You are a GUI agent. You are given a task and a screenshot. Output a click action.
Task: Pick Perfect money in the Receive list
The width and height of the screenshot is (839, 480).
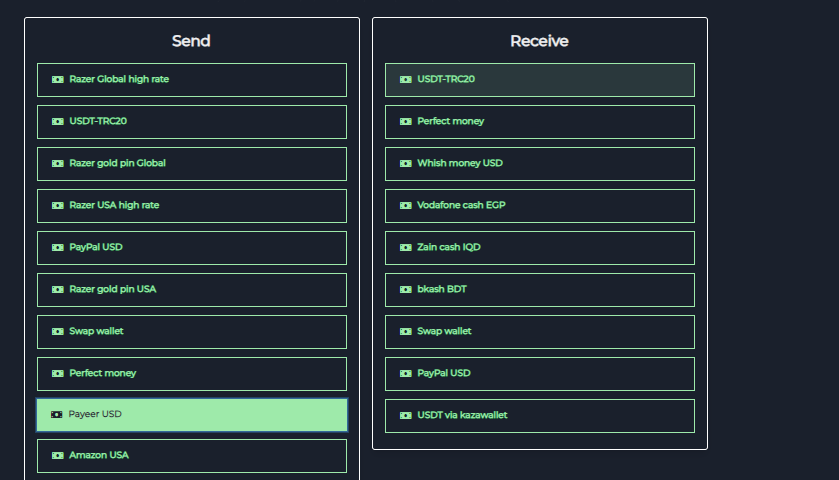coord(540,122)
